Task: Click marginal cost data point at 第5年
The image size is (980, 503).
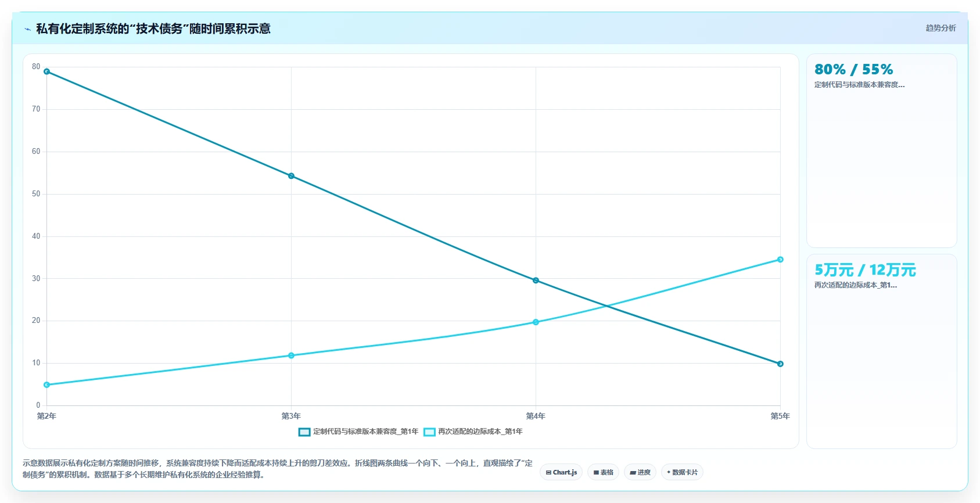Action: point(780,260)
